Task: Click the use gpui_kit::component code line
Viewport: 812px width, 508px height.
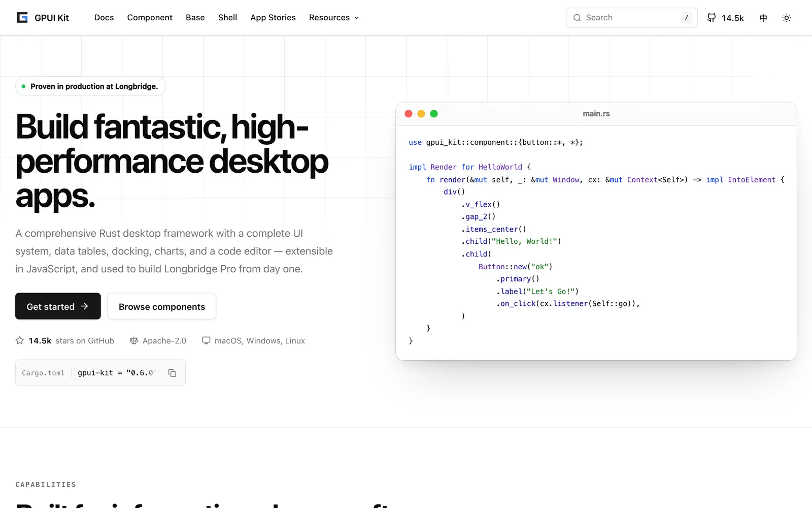Action: pos(496,142)
